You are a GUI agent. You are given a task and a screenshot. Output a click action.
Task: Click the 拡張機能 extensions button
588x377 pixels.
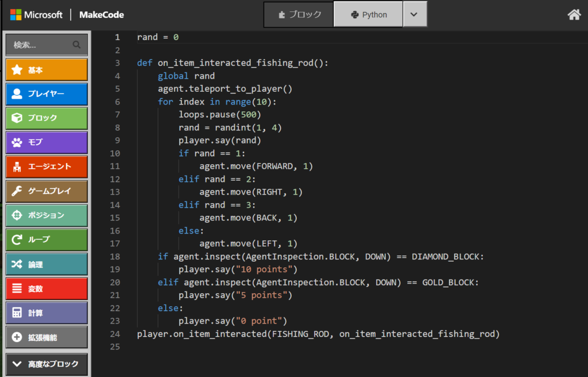pyautogui.click(x=47, y=338)
